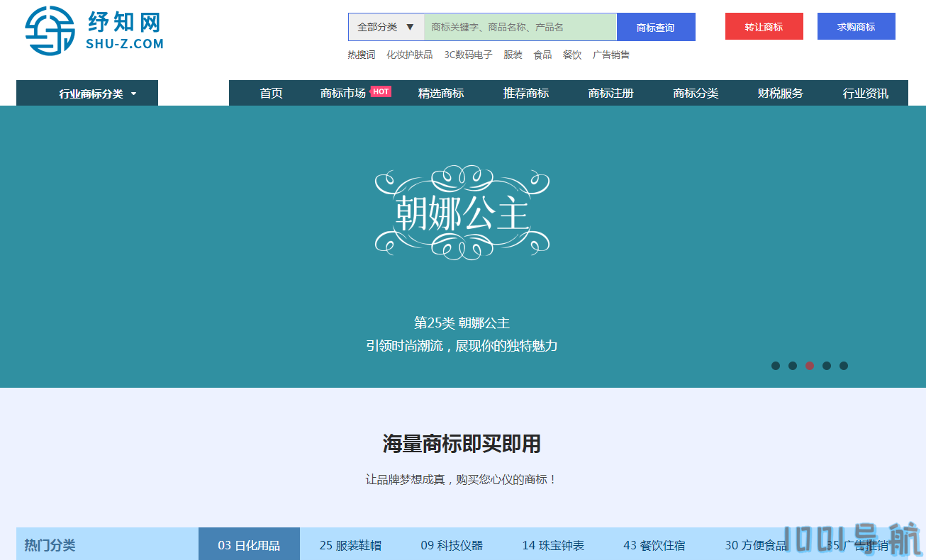The width and height of the screenshot is (926, 560).
Task: Click the 朝娜公主 banner logo image
Action: [462, 211]
